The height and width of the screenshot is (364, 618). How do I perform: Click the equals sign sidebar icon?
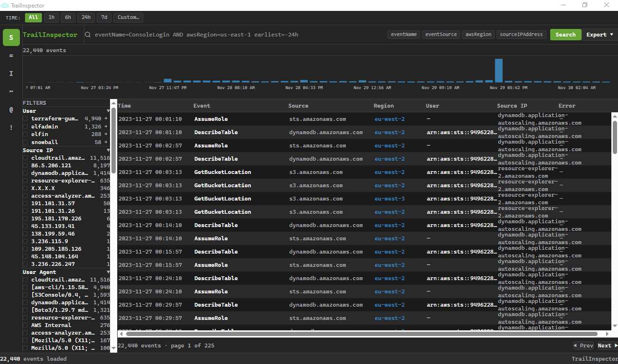(11, 55)
